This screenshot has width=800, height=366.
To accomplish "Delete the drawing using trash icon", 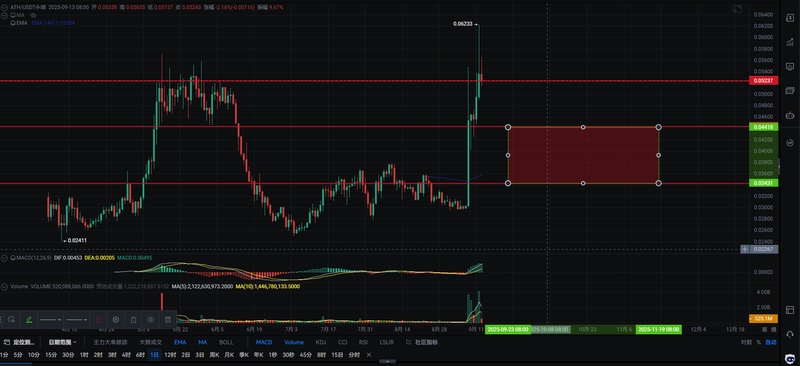I will click(168, 320).
